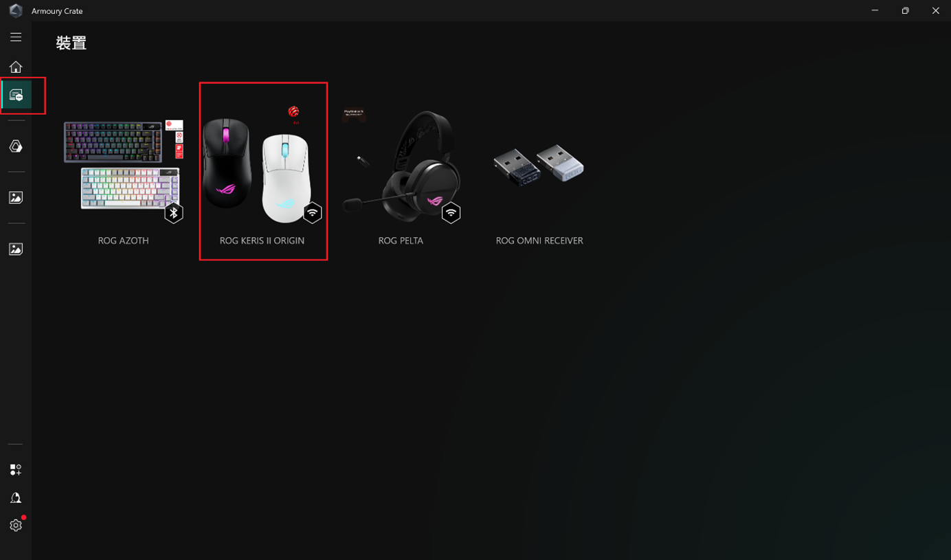Open the second picture icon in sidebar
This screenshot has width=951, height=560.
(x=16, y=249)
